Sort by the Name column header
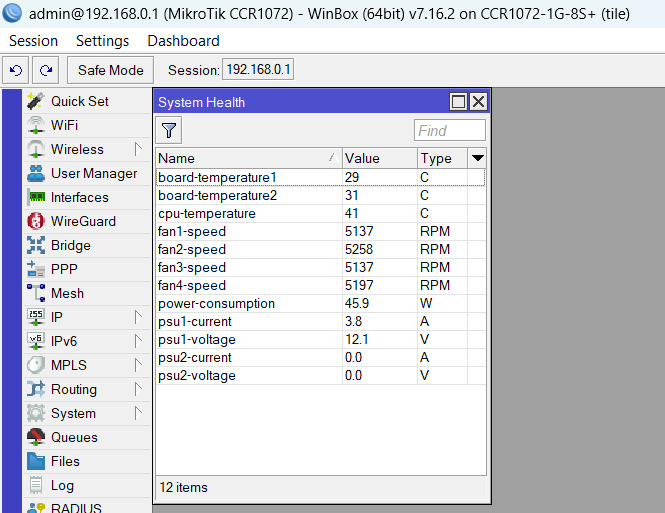This screenshot has width=665, height=513. [x=249, y=158]
